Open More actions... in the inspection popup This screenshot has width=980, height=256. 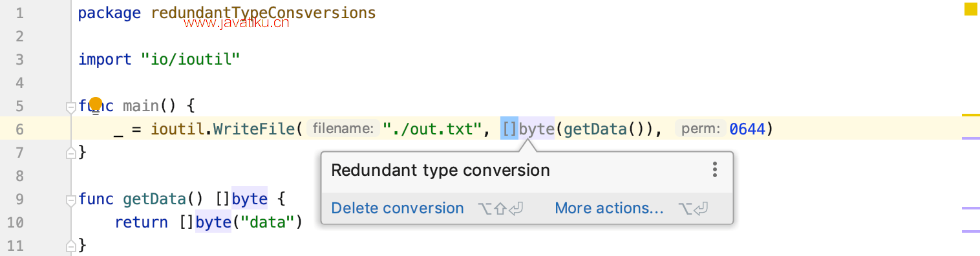coord(609,208)
